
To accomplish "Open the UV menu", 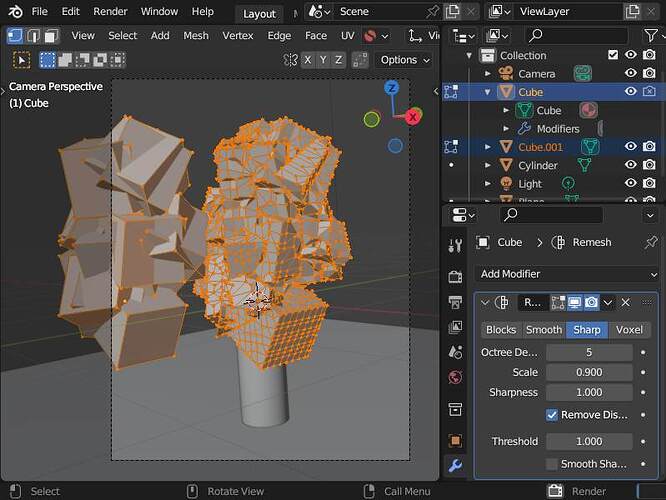I will (x=347, y=36).
